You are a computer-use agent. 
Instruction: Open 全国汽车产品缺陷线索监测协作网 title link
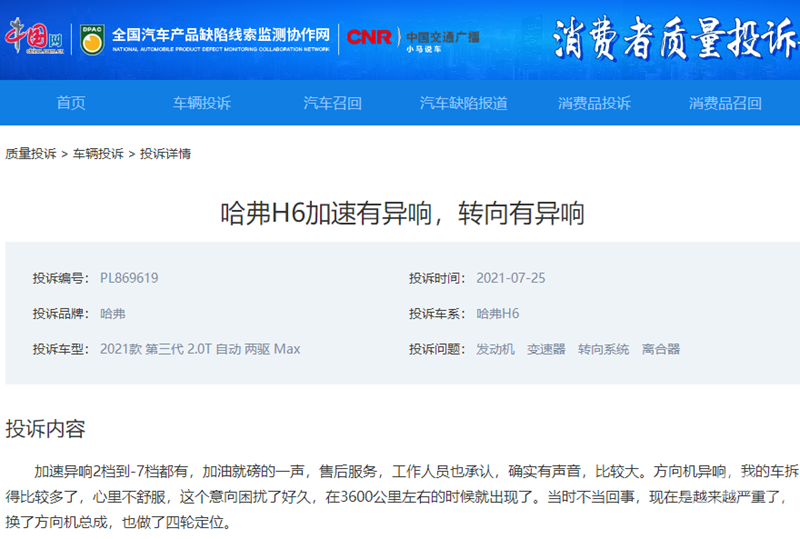[221, 35]
